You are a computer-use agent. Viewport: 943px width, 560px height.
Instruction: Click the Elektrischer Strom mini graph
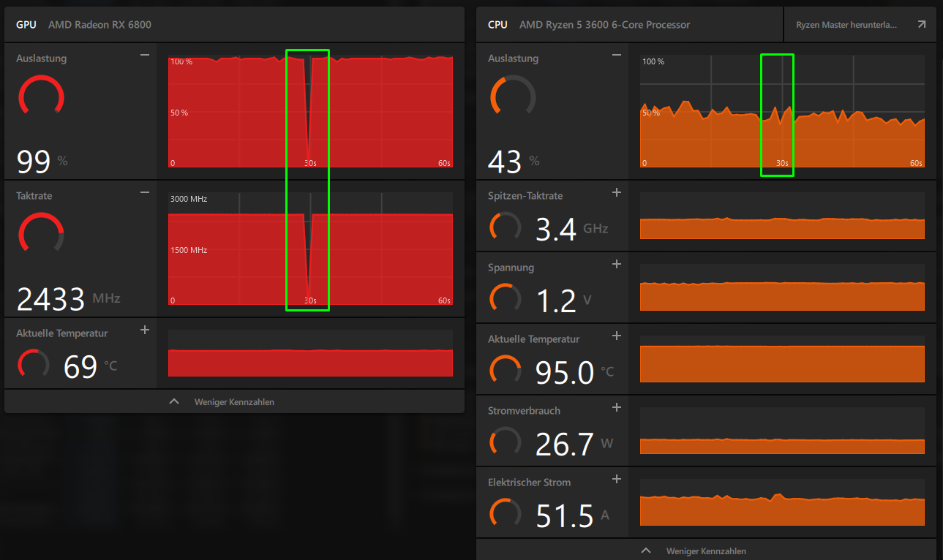coord(782,502)
